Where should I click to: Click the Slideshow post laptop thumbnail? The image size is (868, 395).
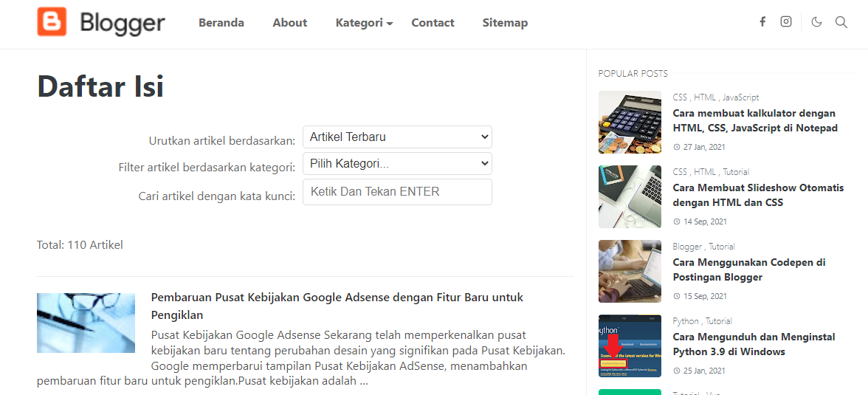[x=630, y=196]
